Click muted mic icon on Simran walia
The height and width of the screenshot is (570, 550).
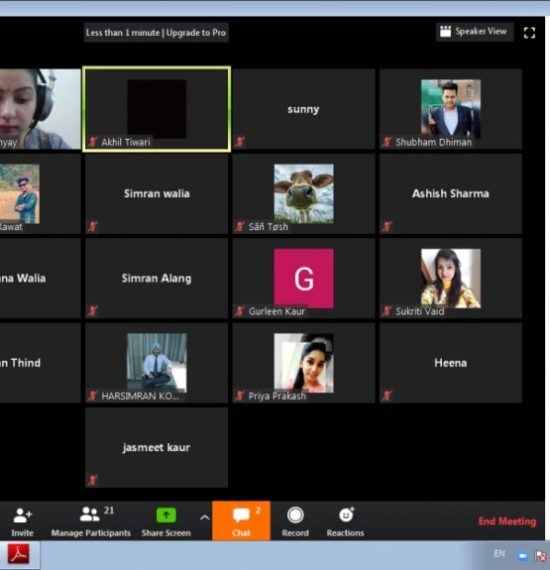(93, 226)
